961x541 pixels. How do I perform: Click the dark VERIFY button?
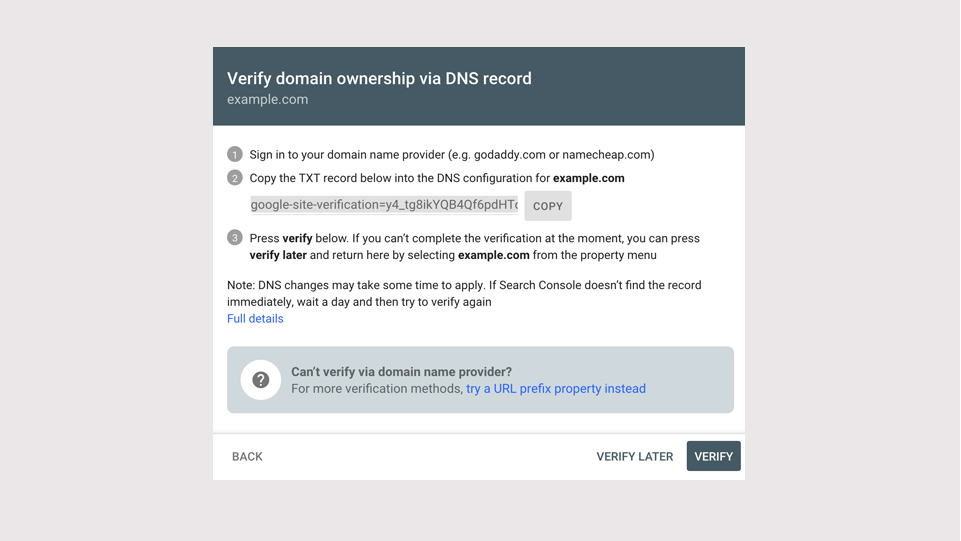pos(713,456)
